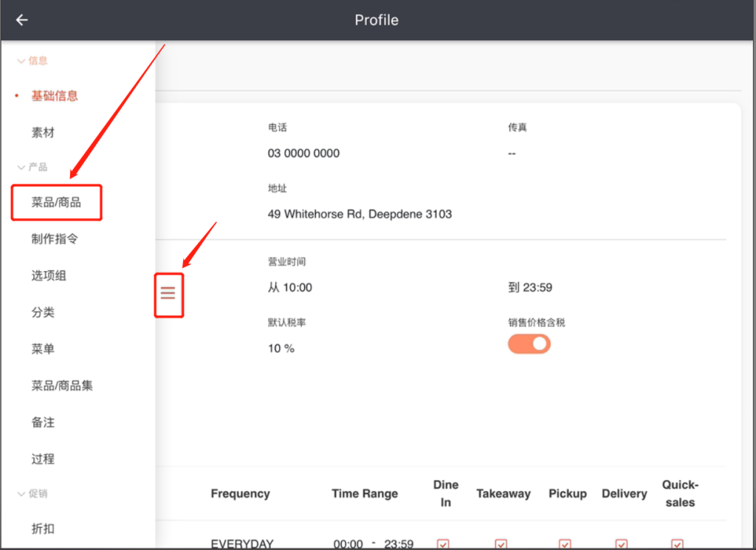The height and width of the screenshot is (550, 756).
Task: Toggle EVERYDAY Takeaway checkbox
Action: pos(501,544)
